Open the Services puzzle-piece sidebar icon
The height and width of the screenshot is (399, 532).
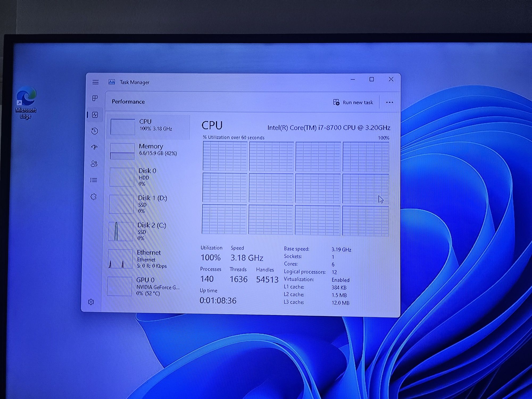pyautogui.click(x=93, y=197)
